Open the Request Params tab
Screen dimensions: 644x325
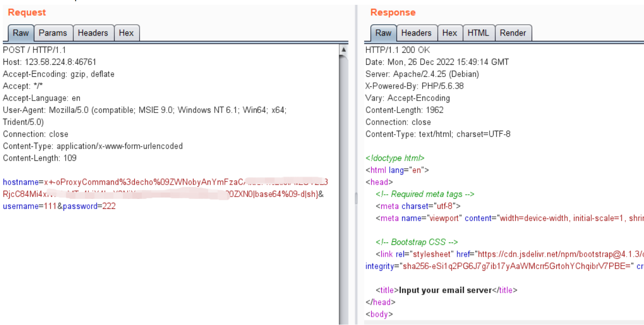click(x=53, y=33)
